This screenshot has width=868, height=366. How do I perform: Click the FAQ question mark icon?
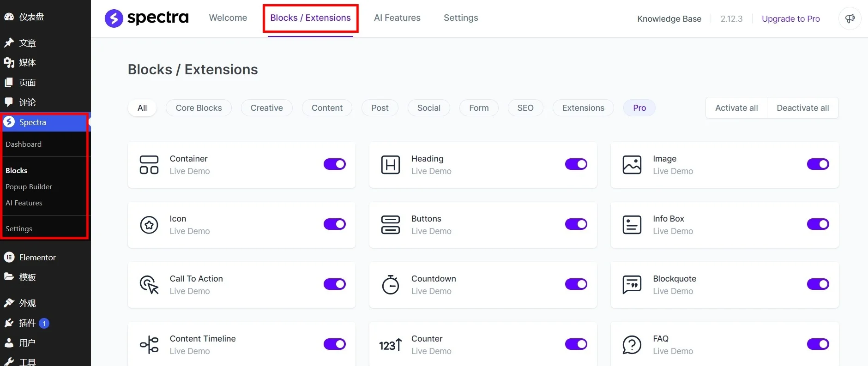(632, 345)
